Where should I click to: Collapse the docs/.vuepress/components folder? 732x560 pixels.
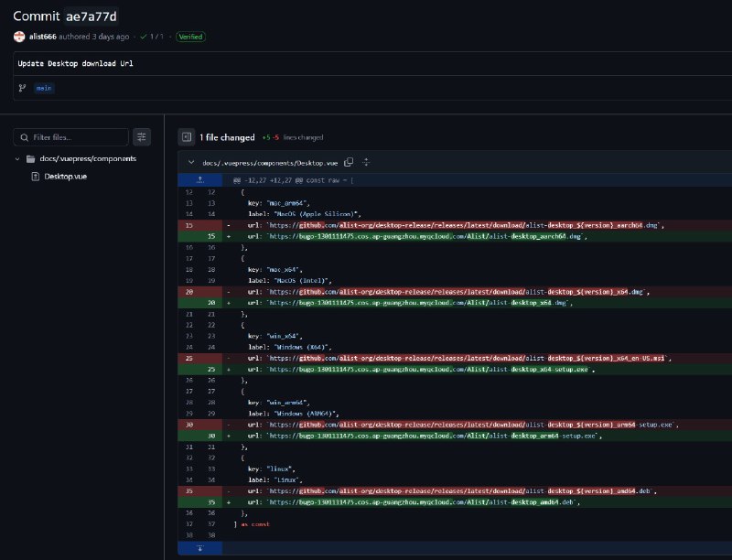click(x=16, y=158)
